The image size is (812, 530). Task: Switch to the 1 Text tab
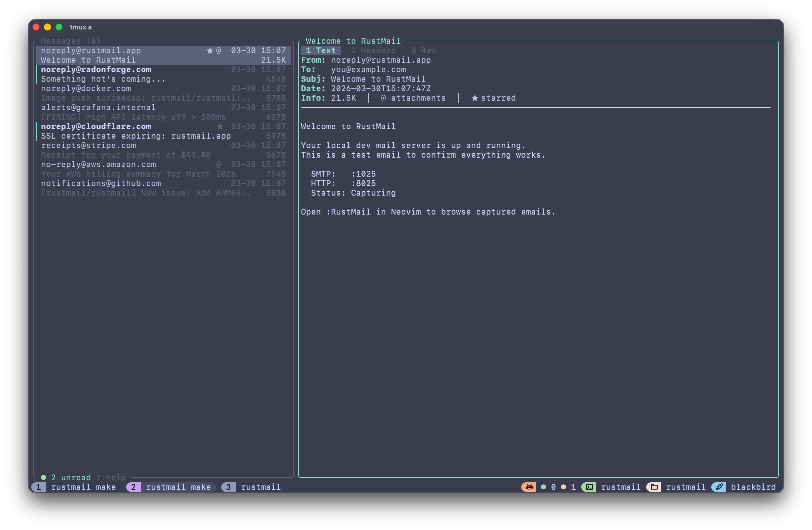click(321, 50)
